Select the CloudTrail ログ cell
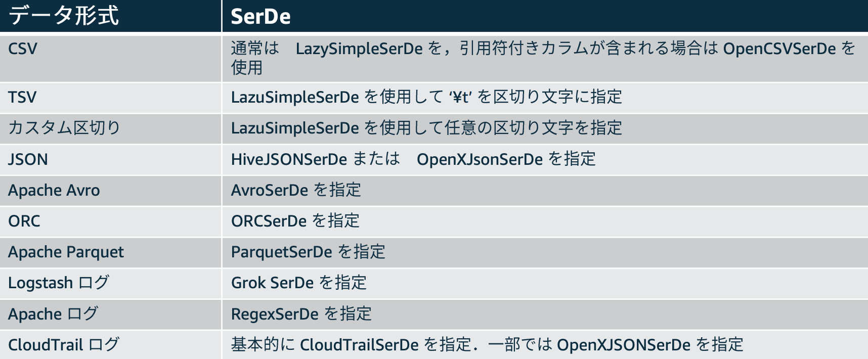The width and height of the screenshot is (868, 359). pos(110,345)
